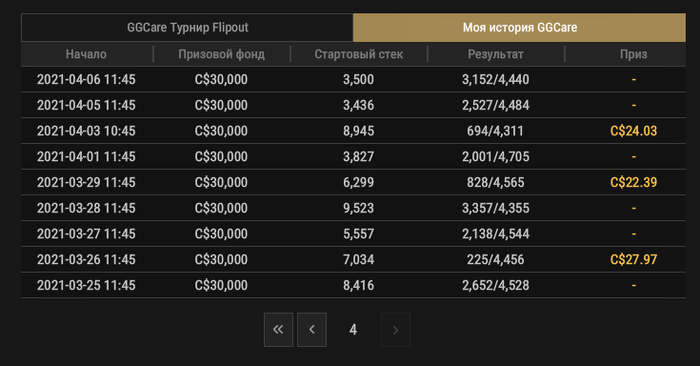
Task: Click the Стартовый стек column header
Action: pyautogui.click(x=358, y=54)
